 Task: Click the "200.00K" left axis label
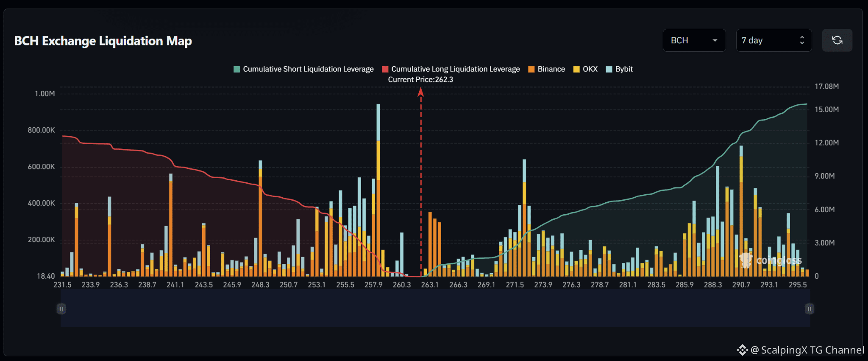[x=42, y=240]
